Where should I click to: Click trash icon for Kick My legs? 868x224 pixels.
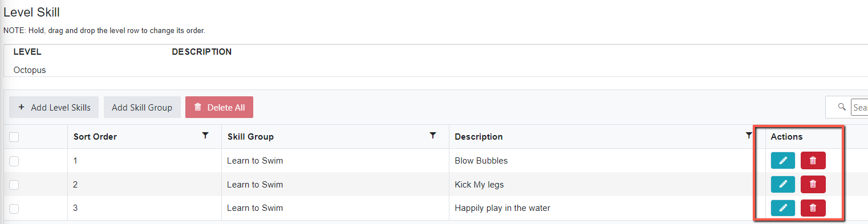813,184
